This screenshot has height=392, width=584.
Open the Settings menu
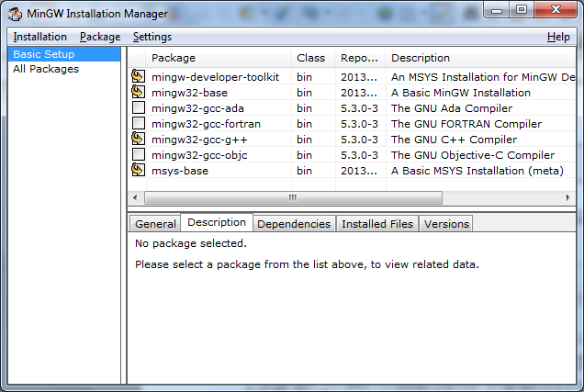point(152,37)
